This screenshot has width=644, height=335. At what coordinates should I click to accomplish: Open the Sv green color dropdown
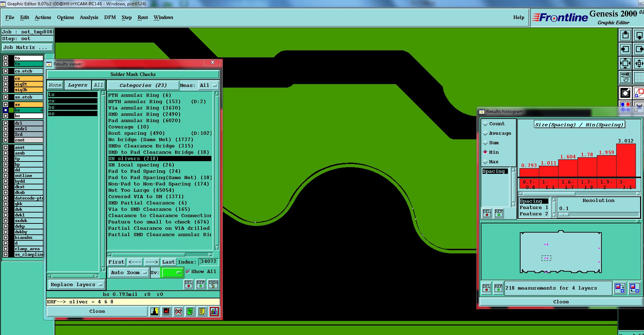pyautogui.click(x=172, y=272)
